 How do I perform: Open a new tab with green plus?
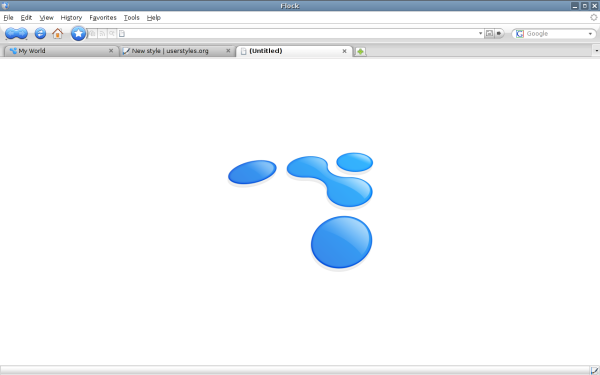click(360, 51)
